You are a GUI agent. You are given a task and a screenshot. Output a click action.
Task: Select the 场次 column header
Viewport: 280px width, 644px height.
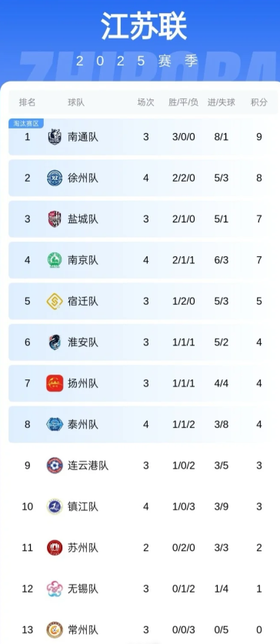point(145,102)
